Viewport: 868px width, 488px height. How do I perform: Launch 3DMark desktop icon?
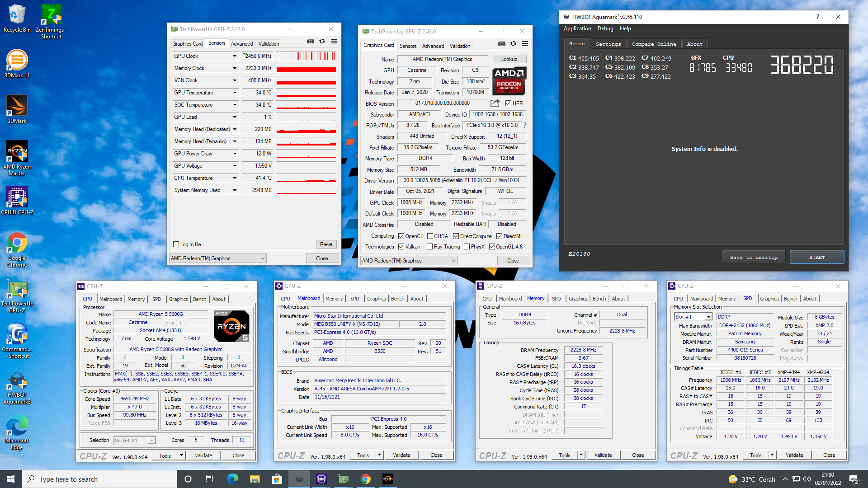tap(17, 109)
